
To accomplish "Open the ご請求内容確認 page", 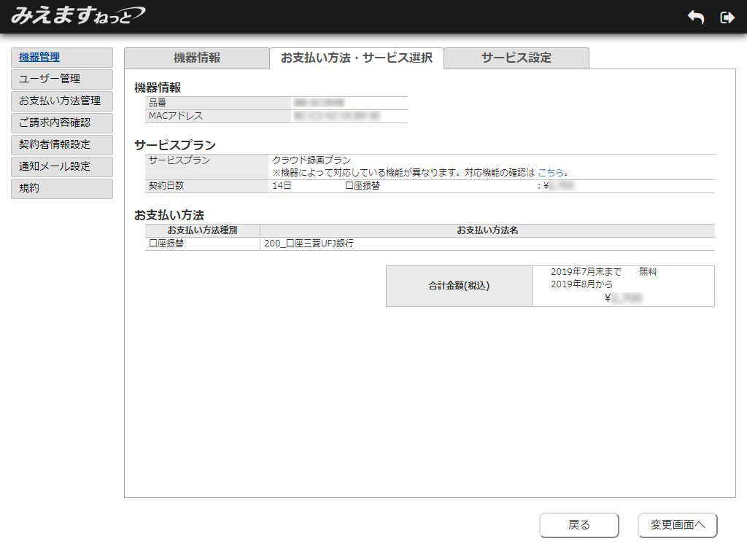I will [x=61, y=123].
